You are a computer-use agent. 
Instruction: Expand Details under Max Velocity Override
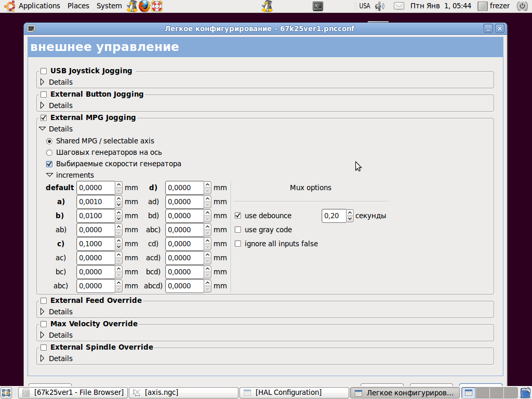click(x=42, y=335)
